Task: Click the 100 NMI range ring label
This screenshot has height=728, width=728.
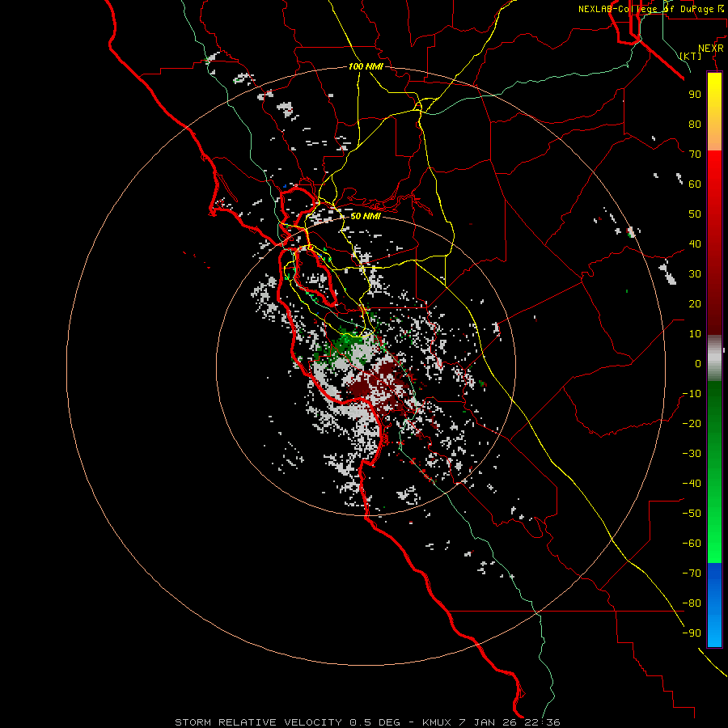Action: pos(366,66)
